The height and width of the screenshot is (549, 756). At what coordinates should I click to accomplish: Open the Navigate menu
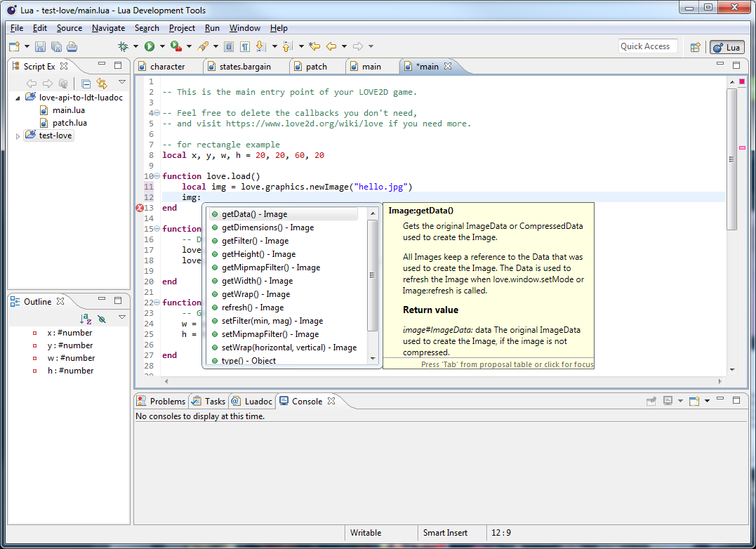click(x=108, y=28)
